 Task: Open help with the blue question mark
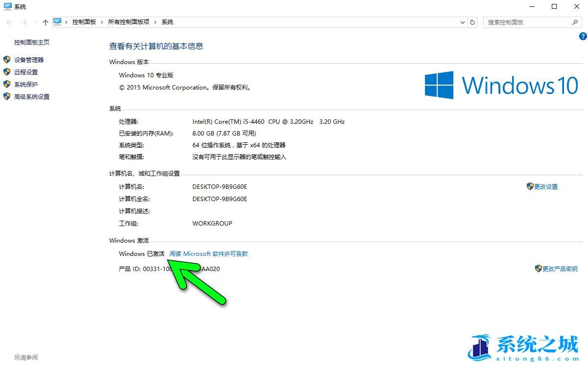(583, 36)
